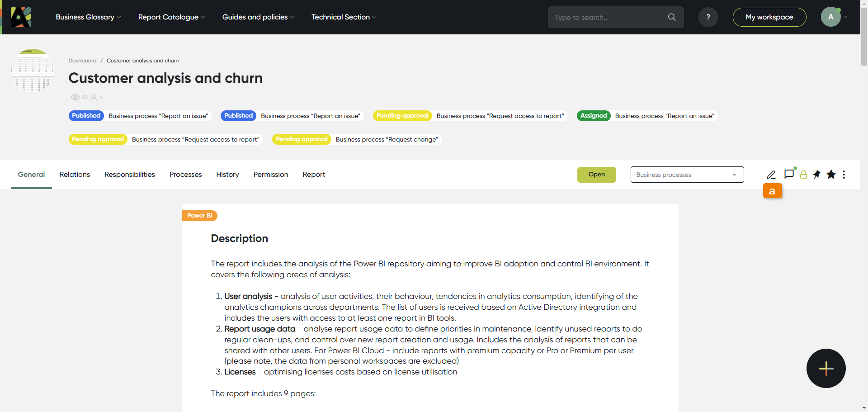Switch to the Relations tab
Screen dimensions: 868x412
75,175
